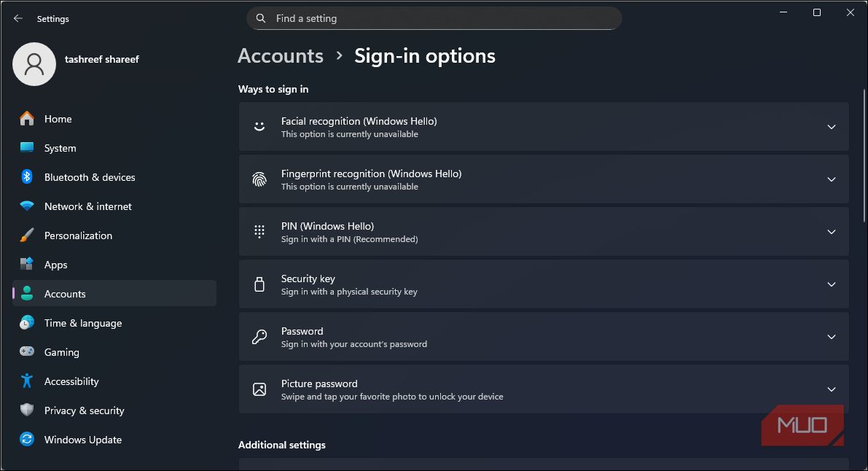The width and height of the screenshot is (868, 471).
Task: Expand Password option chevron
Action: [x=831, y=337]
